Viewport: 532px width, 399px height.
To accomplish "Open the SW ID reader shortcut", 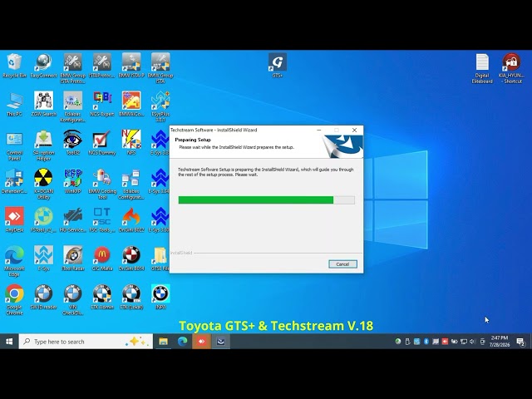I will (x=43, y=297).
